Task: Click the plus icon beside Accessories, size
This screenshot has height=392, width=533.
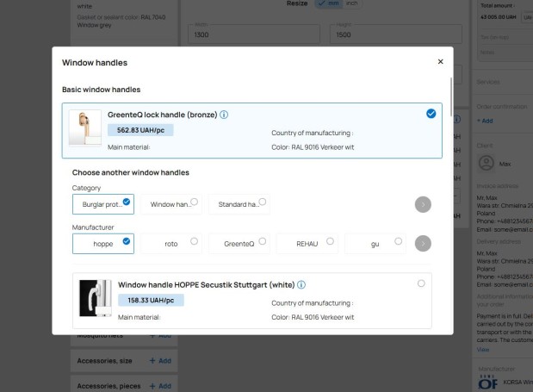Action: tap(152, 361)
